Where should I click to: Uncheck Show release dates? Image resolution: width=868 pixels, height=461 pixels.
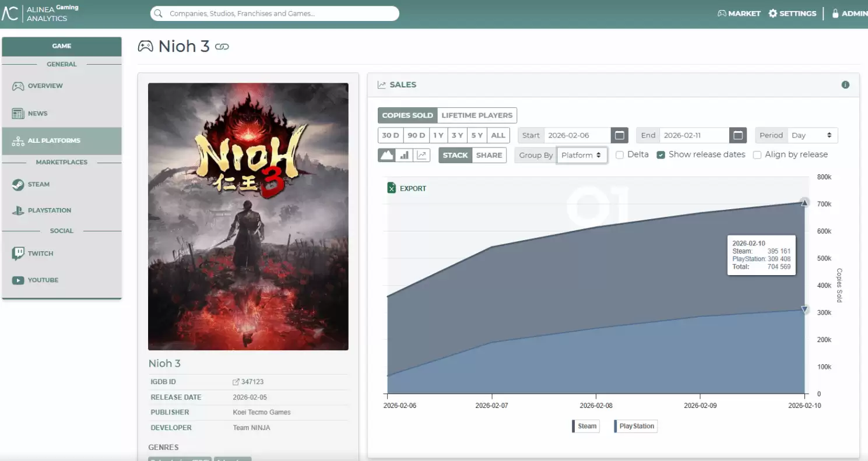660,155
